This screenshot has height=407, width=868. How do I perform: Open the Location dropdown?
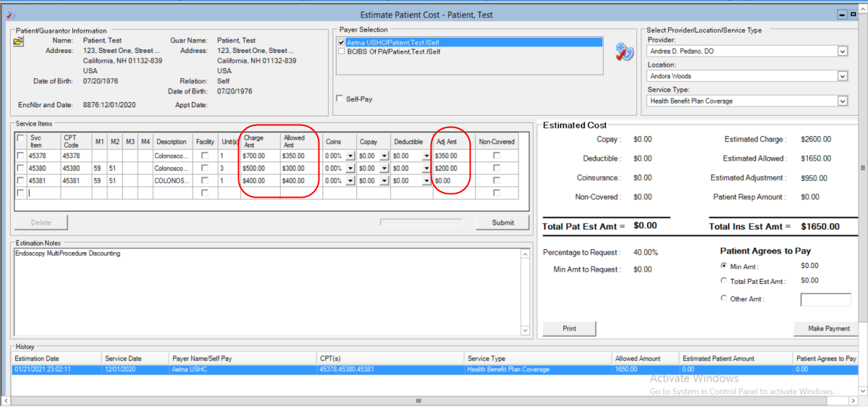click(x=843, y=76)
